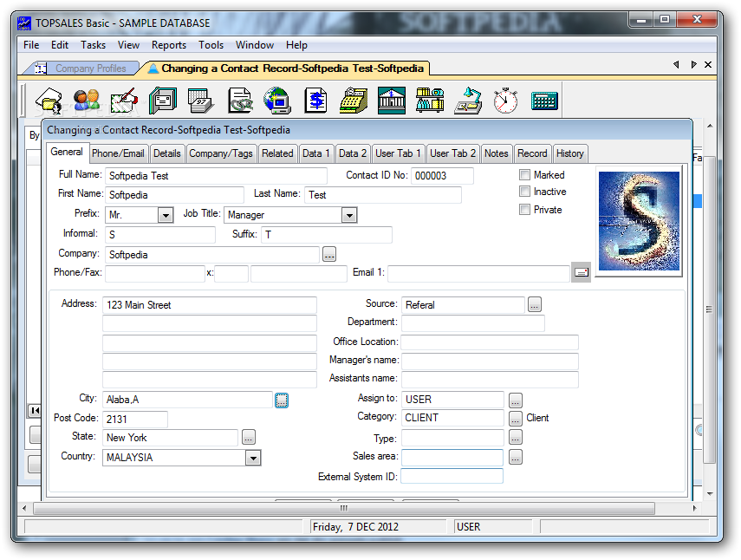The height and width of the screenshot is (560, 741).
Task: Open the Category lookup ellipsis button
Action: click(x=515, y=418)
